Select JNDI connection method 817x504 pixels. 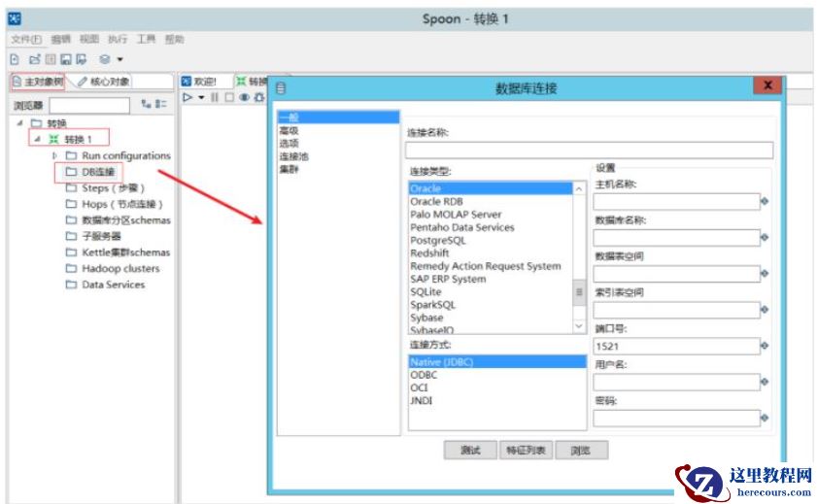click(421, 400)
